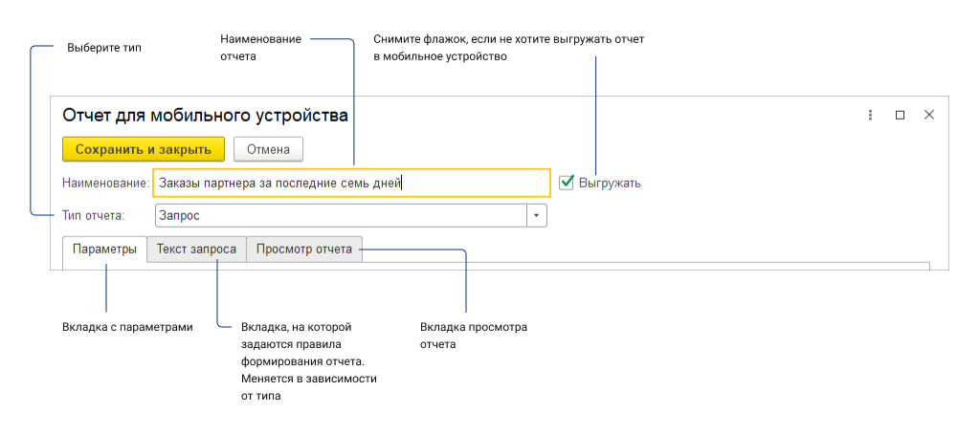This screenshot has height=435, width=980.
Task: Click the Вкладка с параметрами caption
Action: click(127, 327)
